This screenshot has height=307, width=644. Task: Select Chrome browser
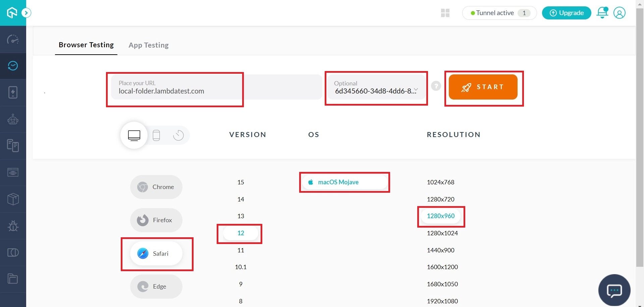tap(156, 187)
